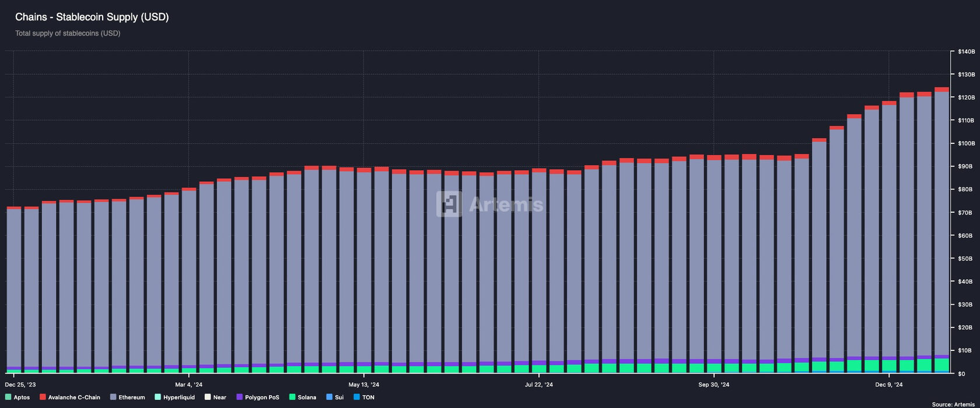Click the $130B y-axis label
980x408 pixels.
click(x=966, y=75)
